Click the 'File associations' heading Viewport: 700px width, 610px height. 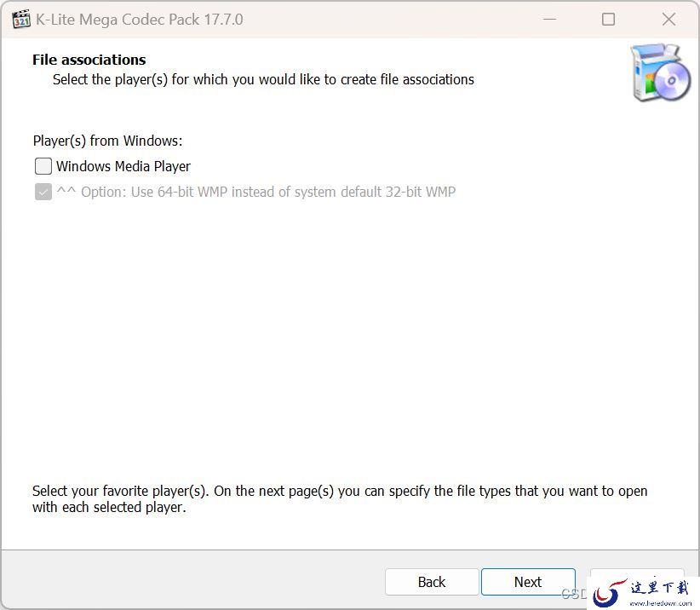89,60
